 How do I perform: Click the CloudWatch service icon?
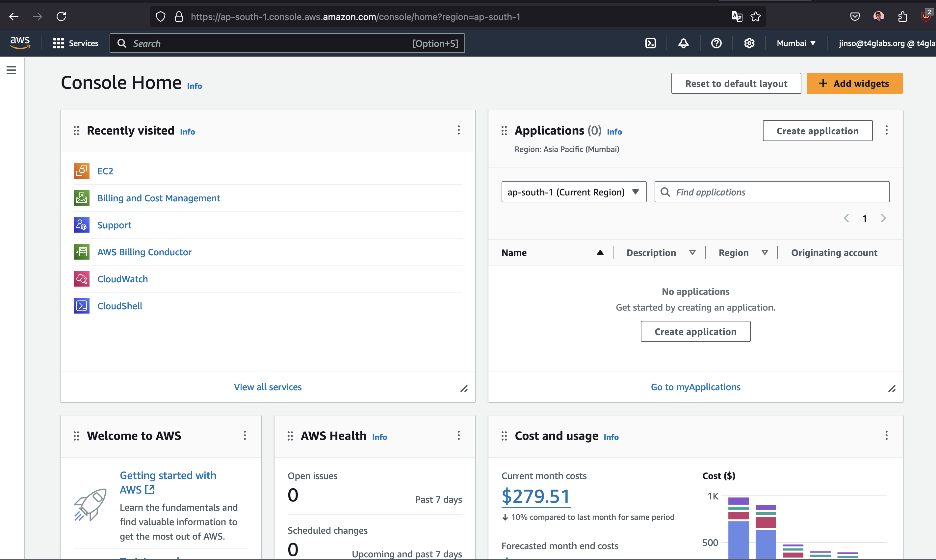pos(82,278)
